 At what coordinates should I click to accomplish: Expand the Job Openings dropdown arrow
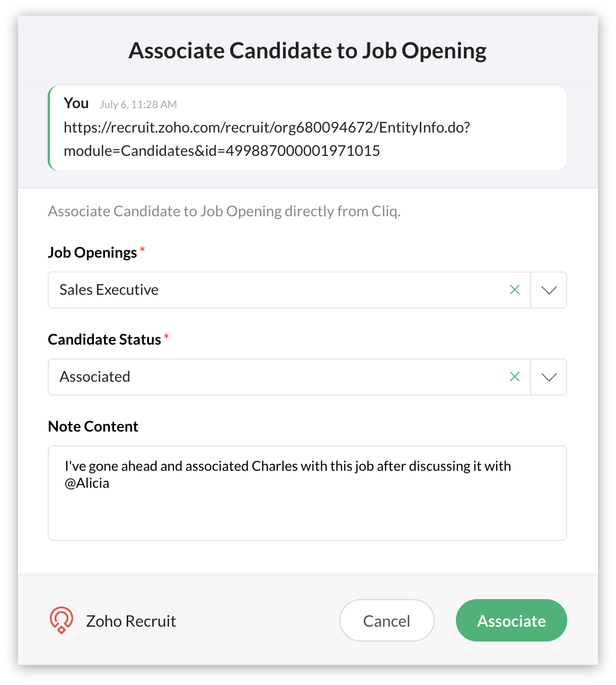[549, 290]
